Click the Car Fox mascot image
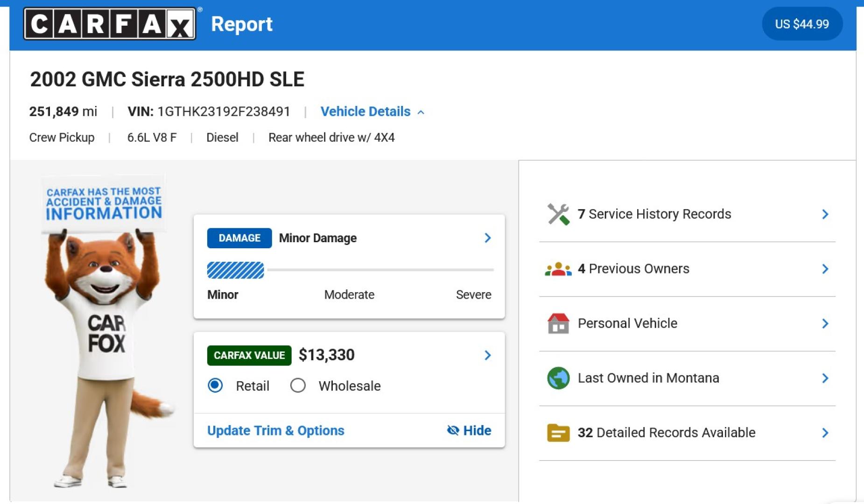The width and height of the screenshot is (864, 504). coord(105,332)
